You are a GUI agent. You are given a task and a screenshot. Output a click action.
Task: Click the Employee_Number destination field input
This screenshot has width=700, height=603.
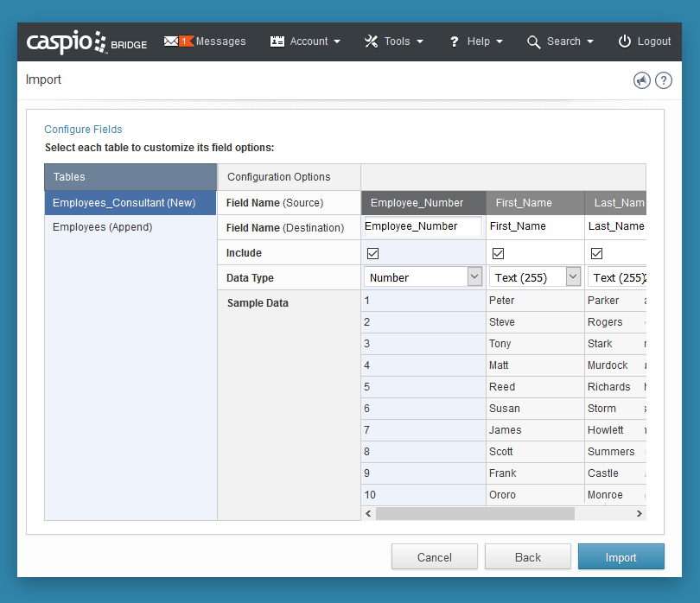pyautogui.click(x=423, y=226)
